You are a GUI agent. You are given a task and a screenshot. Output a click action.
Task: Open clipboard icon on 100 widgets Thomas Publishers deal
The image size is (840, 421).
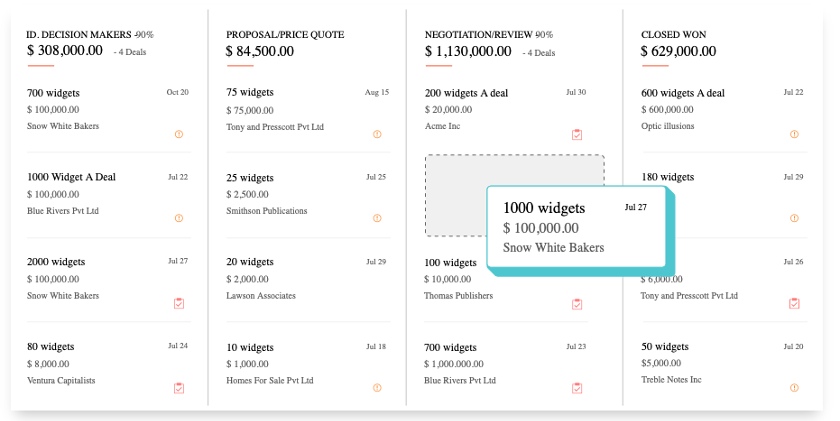577,304
